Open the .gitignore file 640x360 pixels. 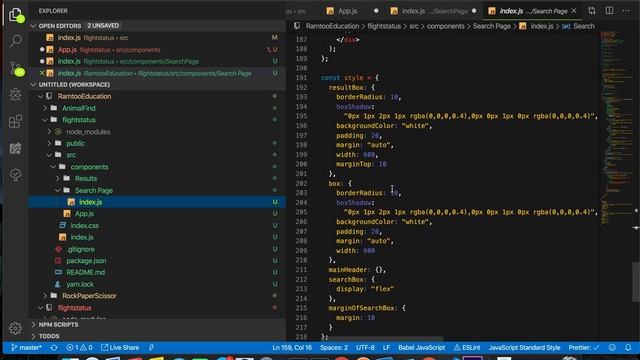click(157, 249)
